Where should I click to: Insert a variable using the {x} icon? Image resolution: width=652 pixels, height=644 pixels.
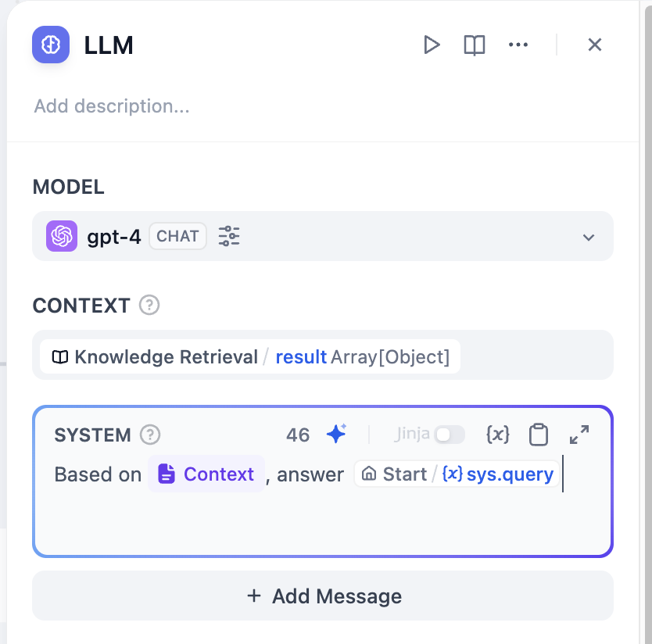click(x=498, y=435)
